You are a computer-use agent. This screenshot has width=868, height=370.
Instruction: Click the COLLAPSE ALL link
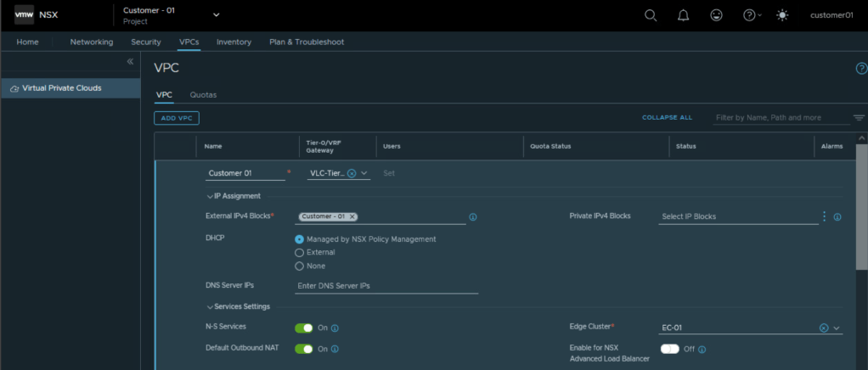pyautogui.click(x=667, y=118)
